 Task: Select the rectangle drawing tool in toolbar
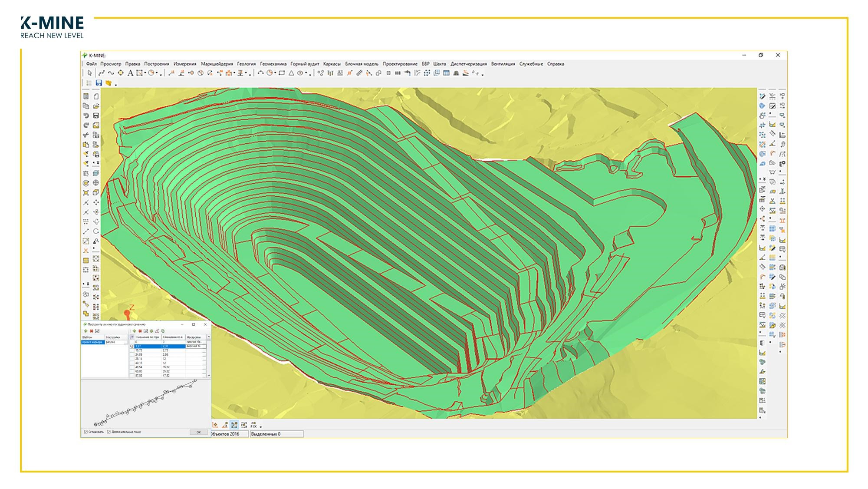(x=282, y=73)
